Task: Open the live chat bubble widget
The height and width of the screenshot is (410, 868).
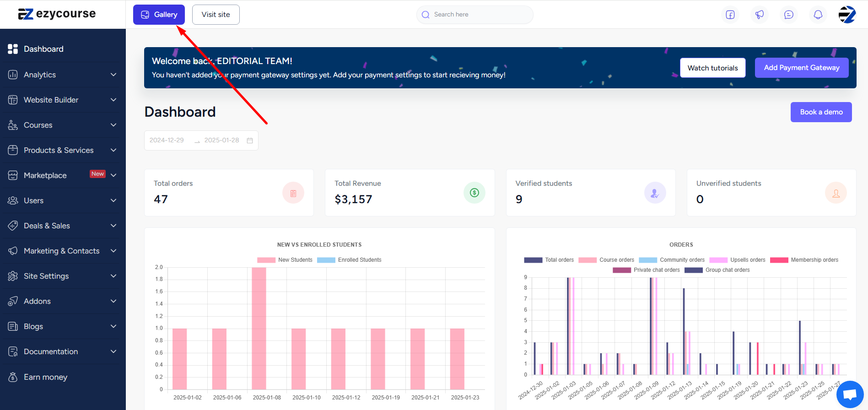Action: tap(850, 394)
